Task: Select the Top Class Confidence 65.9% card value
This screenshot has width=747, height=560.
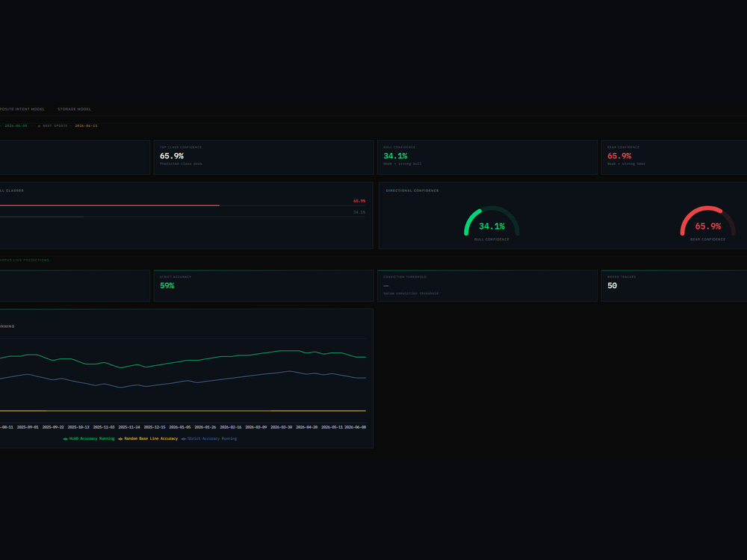Action: (172, 156)
